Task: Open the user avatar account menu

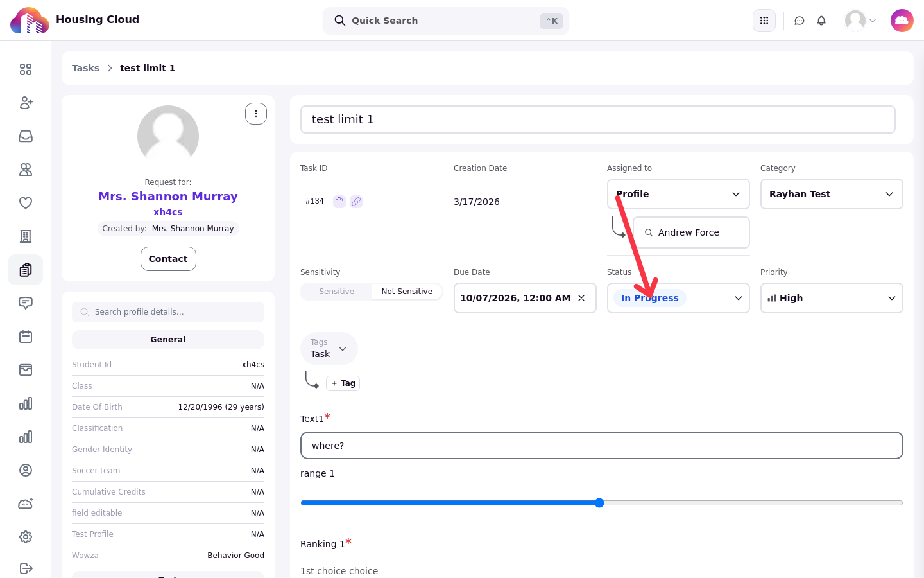Action: [860, 21]
